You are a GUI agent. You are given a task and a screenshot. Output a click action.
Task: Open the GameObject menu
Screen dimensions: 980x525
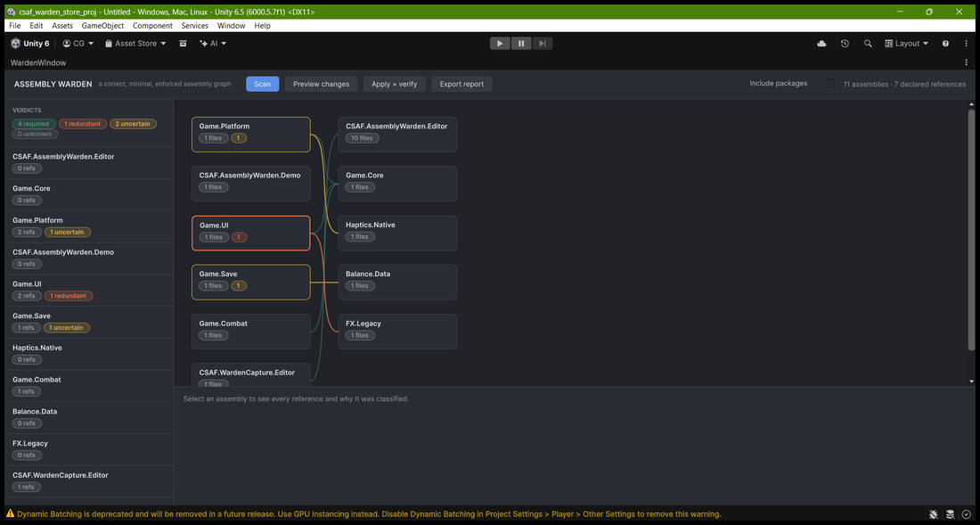pyautogui.click(x=102, y=26)
